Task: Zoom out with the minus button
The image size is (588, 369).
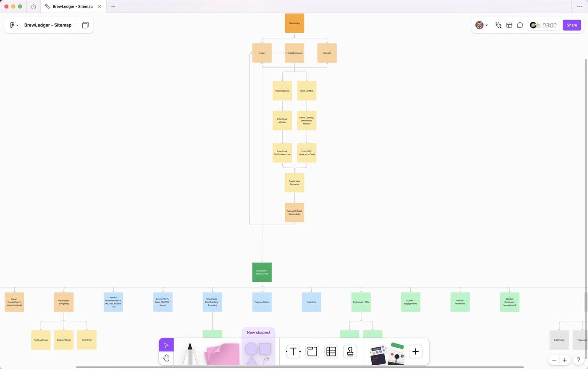Action: pos(554,360)
